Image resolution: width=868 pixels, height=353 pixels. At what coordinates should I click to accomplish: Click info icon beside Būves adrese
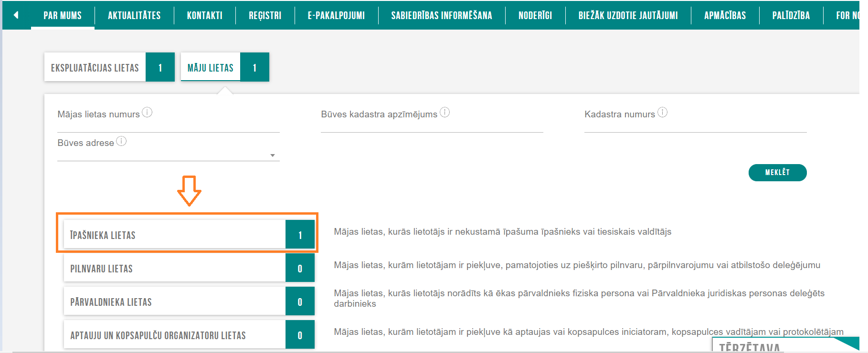coord(121,141)
